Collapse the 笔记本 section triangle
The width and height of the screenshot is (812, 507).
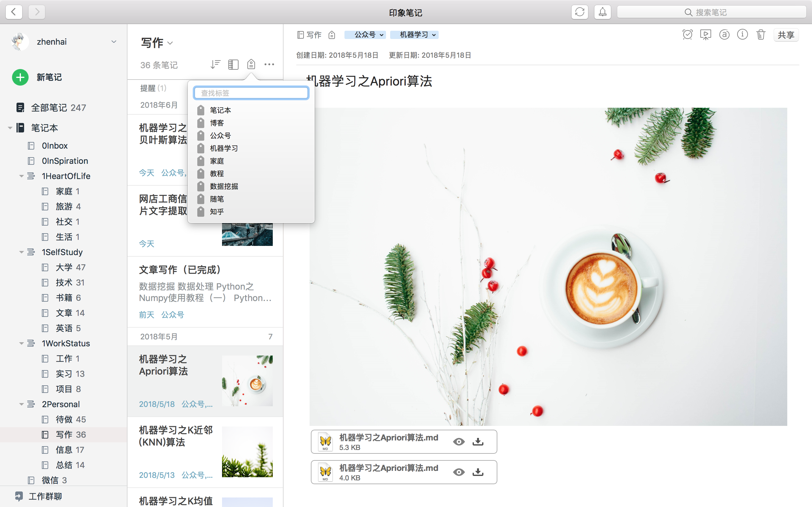point(10,128)
